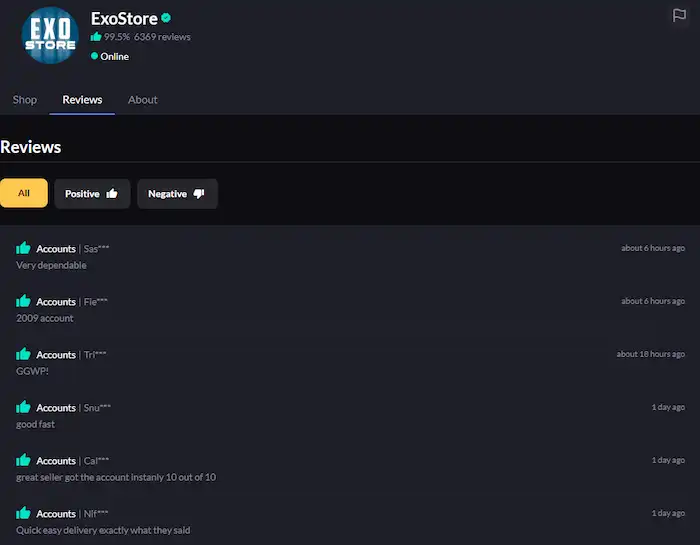Viewport: 700px width, 545px height.
Task: Click the thumbs-up icon on Tri*** review
Action: 23,354
